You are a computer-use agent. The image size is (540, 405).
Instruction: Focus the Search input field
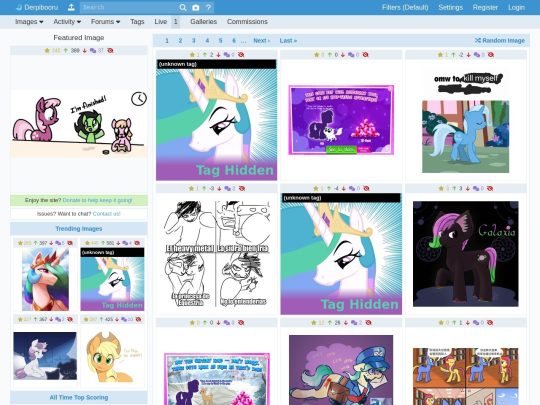[129, 7]
